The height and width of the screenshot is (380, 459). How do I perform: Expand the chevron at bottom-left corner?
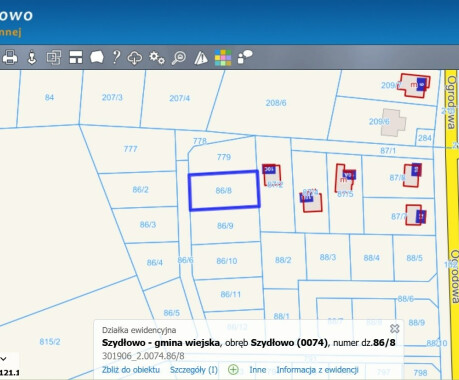(x=4, y=359)
